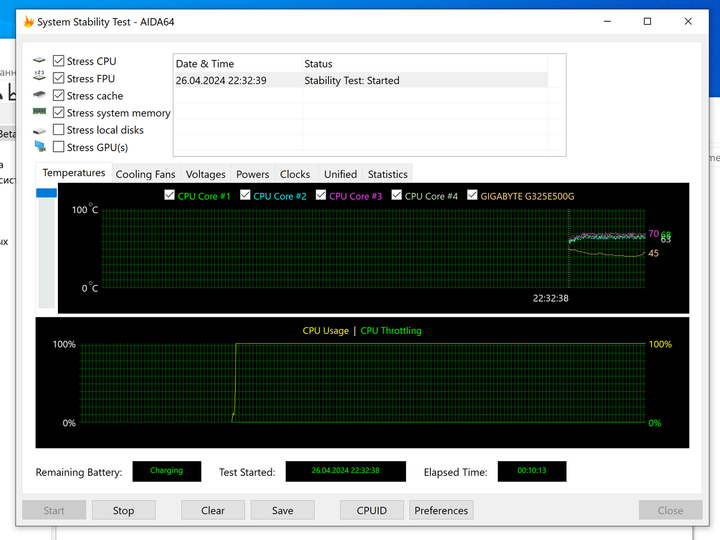Screen dimensions: 720x540
Task: Enable the Stress GPU(s) checkbox
Action: tap(58, 147)
